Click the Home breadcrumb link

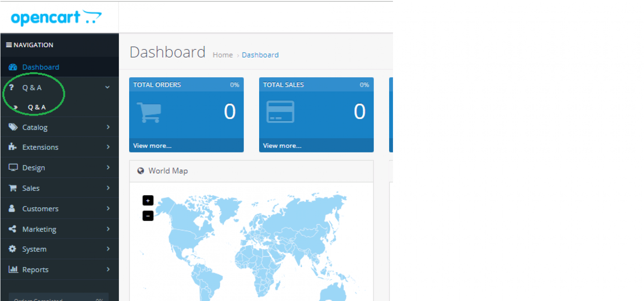223,55
